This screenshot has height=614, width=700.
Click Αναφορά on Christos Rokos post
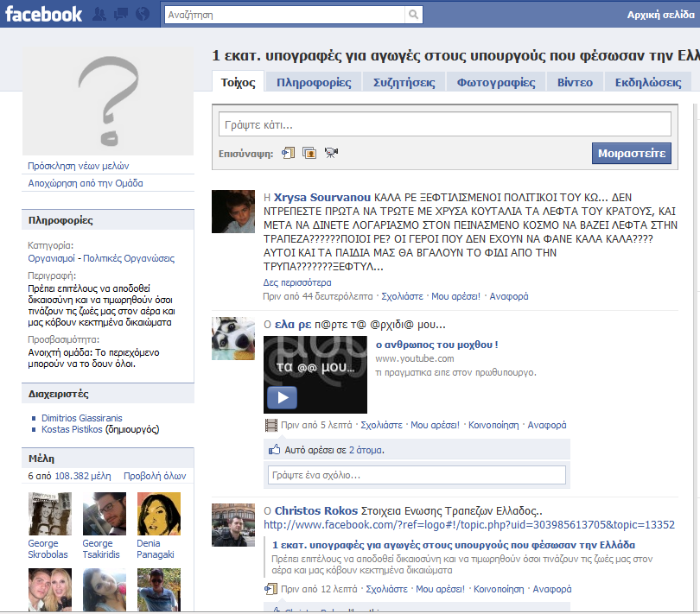click(551, 589)
